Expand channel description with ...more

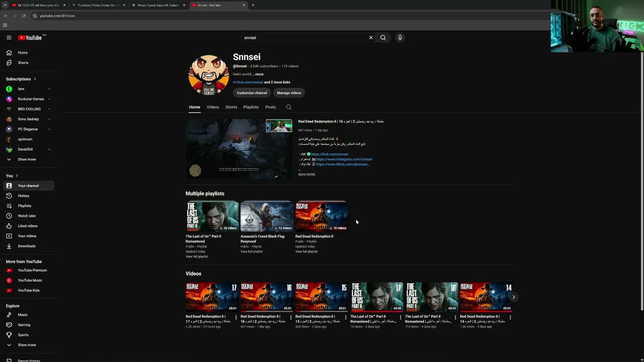pos(258,74)
